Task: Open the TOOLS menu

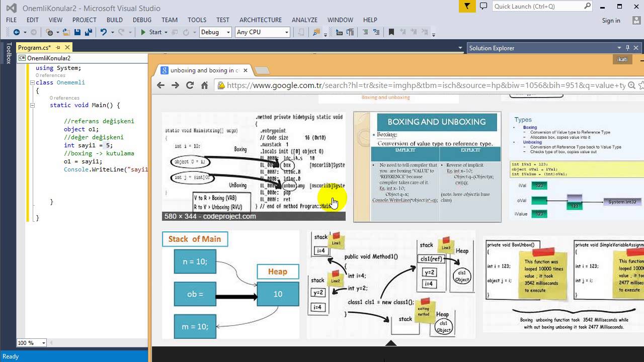Action: coord(197,20)
